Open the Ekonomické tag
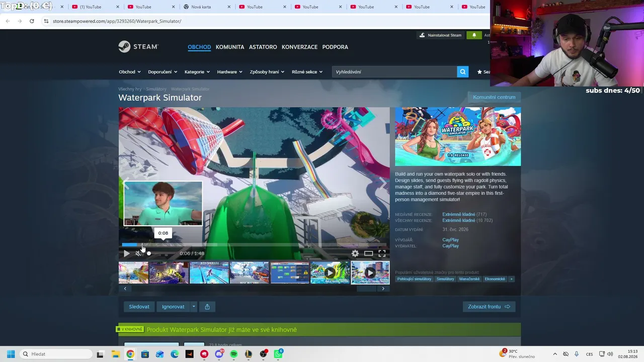This screenshot has width=644, height=362. click(x=495, y=279)
